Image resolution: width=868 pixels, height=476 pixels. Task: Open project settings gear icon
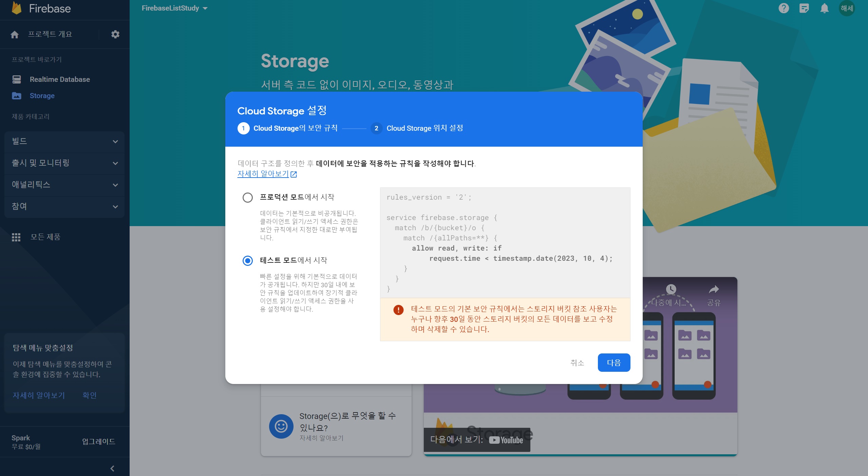[115, 34]
